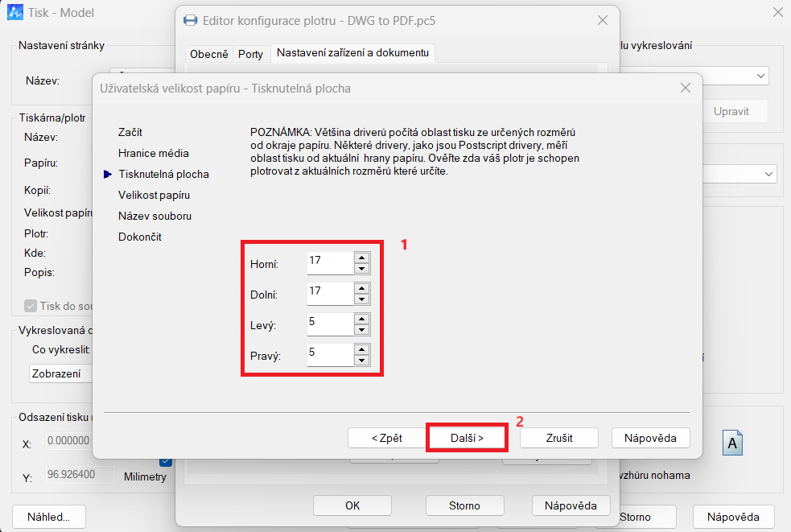Increase the Dolní margin value with the up arrow

point(362,288)
